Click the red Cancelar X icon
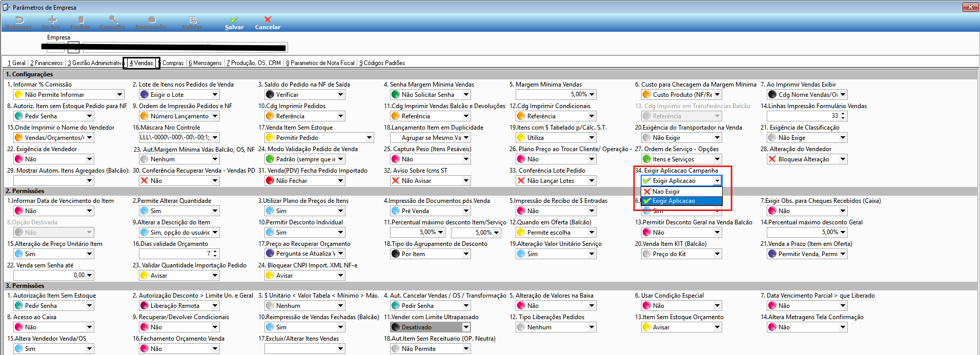 (268, 19)
